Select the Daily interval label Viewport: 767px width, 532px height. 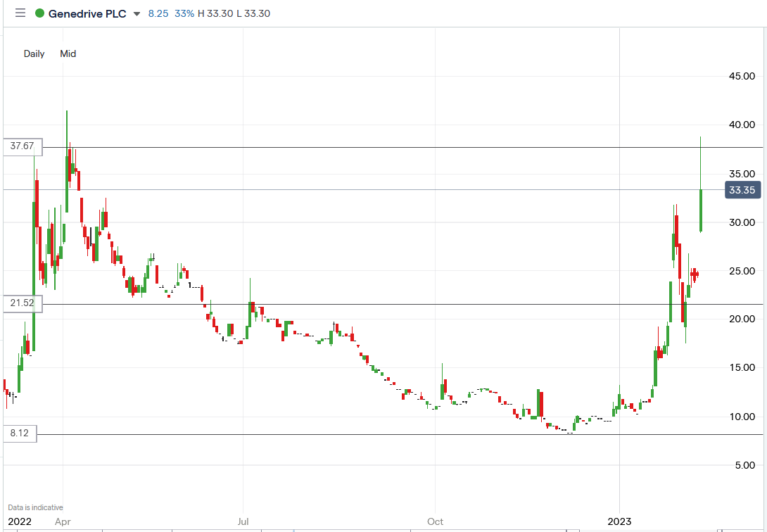click(x=34, y=53)
